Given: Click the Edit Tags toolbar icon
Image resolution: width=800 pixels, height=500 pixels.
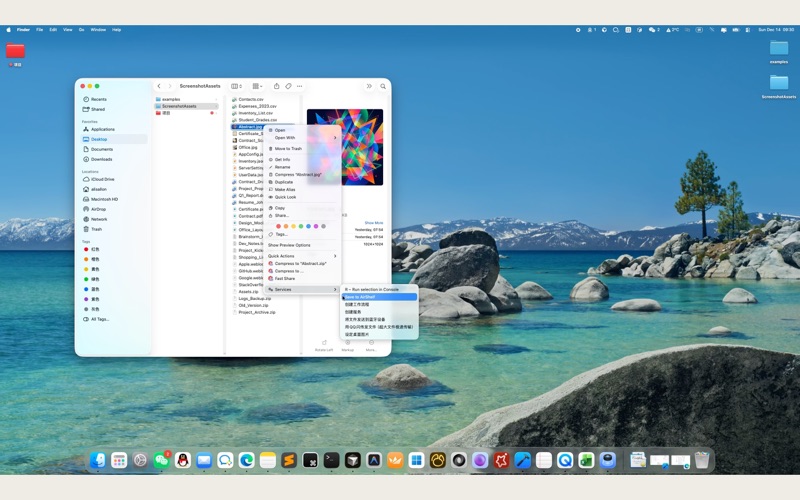Looking at the screenshot, I should click(288, 86).
